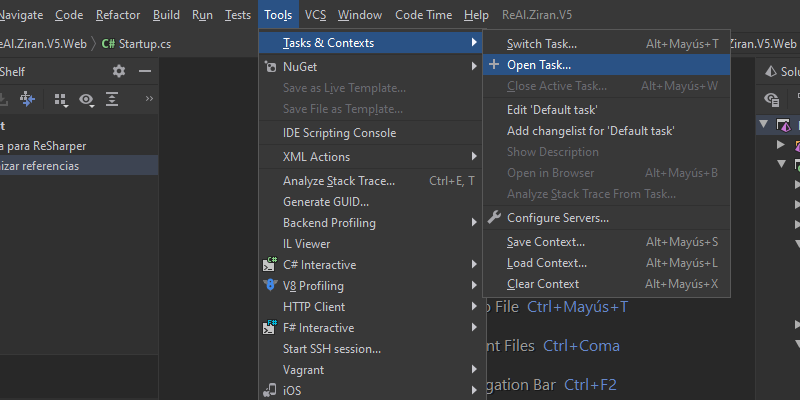800x400 pixels.
Task: Open the Tests menu
Action: click(238, 15)
